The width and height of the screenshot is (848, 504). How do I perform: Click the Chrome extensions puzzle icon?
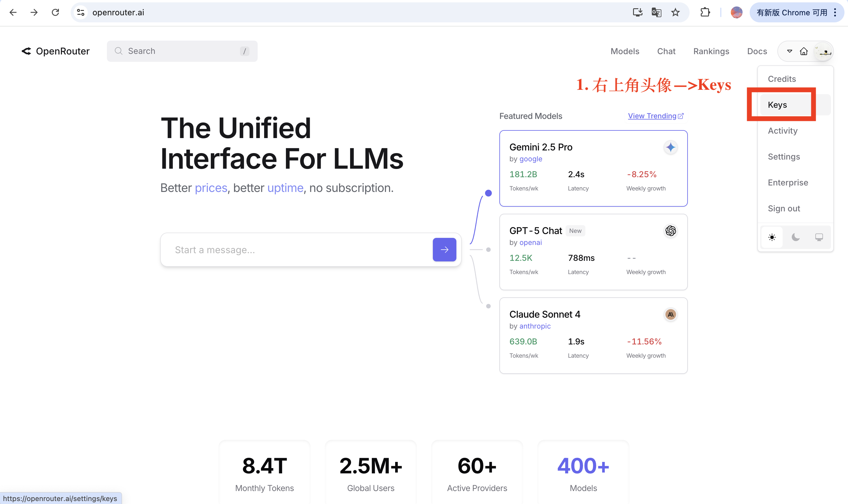(705, 13)
